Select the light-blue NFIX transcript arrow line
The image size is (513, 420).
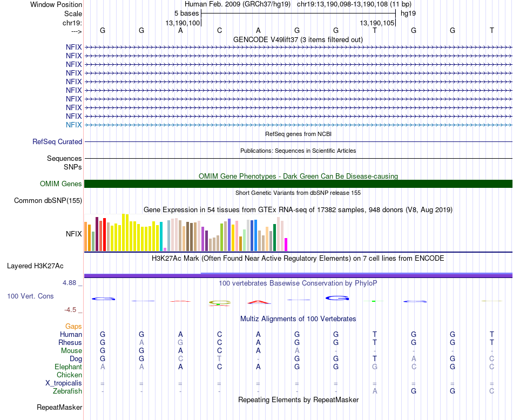[298, 125]
